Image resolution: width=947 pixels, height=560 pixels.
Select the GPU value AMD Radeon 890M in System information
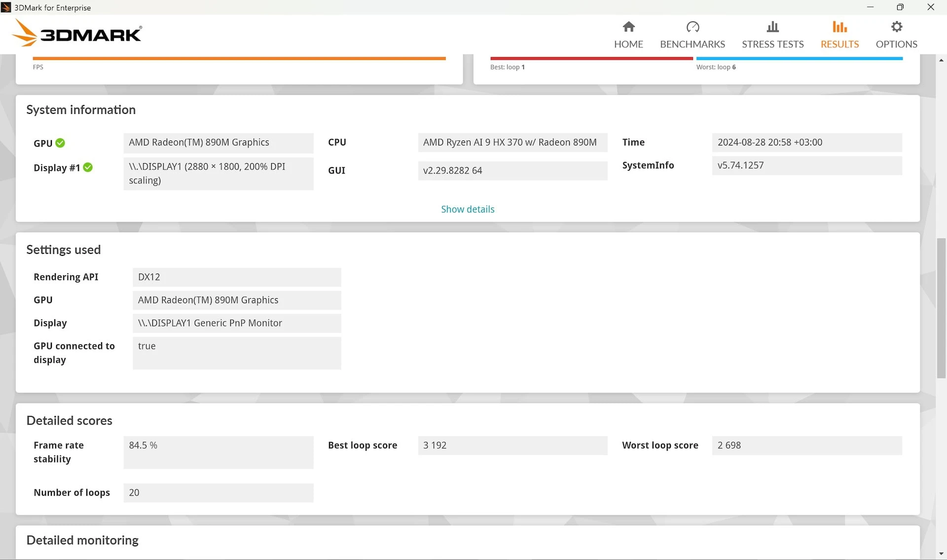pyautogui.click(x=219, y=142)
